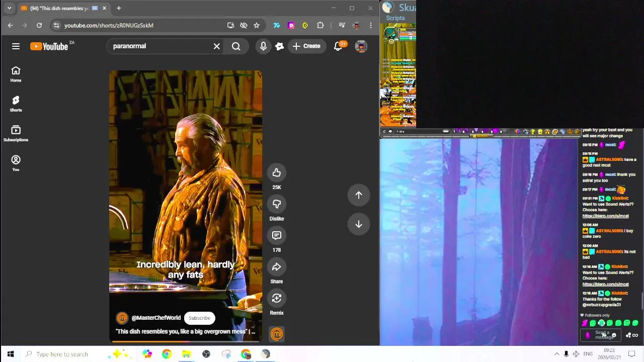Click the ENG language indicator
This screenshot has width=644, height=362.
coord(588,354)
